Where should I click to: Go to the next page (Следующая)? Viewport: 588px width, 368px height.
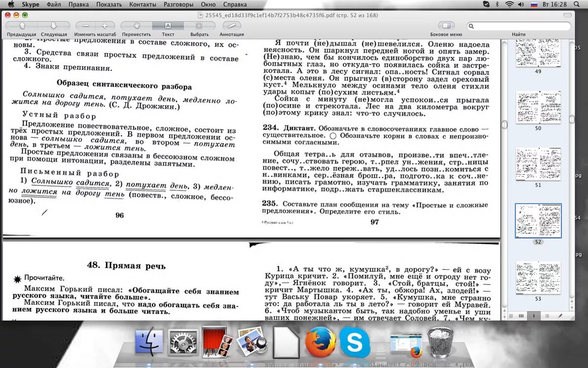pyautogui.click(x=54, y=26)
